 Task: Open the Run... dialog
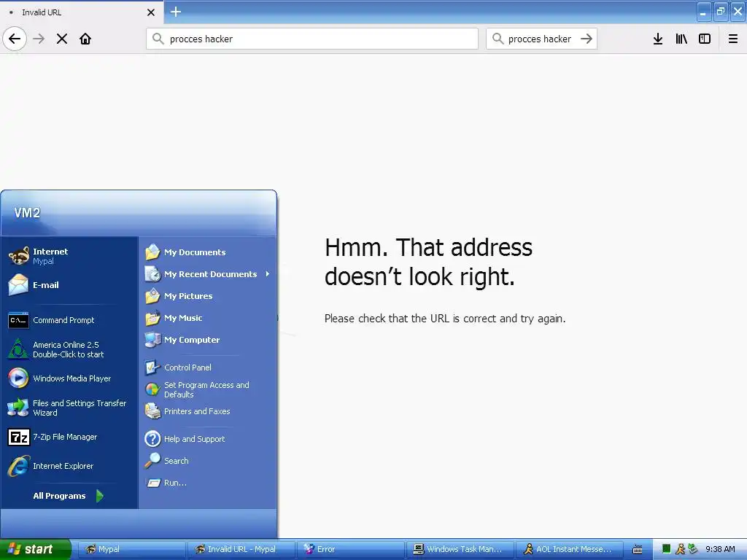coord(208,483)
